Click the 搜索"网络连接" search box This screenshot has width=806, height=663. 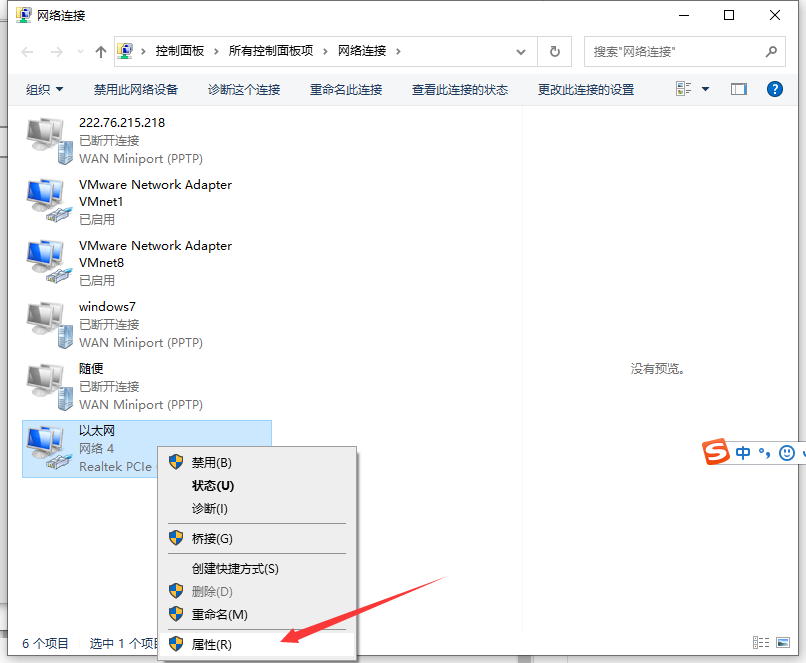tap(675, 51)
